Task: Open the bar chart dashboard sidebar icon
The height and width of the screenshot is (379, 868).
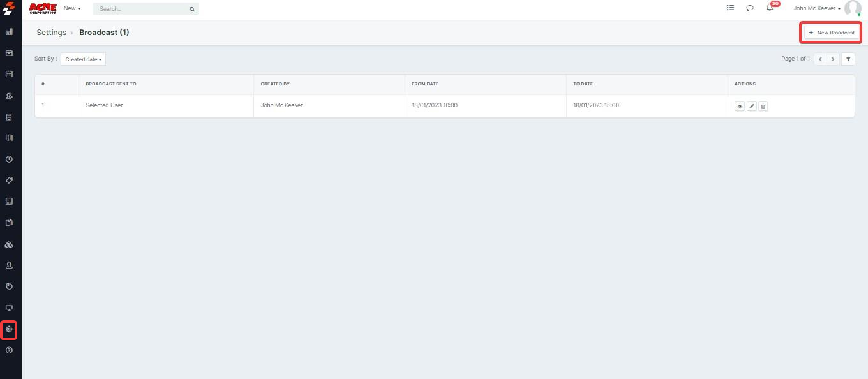Action: point(9,31)
